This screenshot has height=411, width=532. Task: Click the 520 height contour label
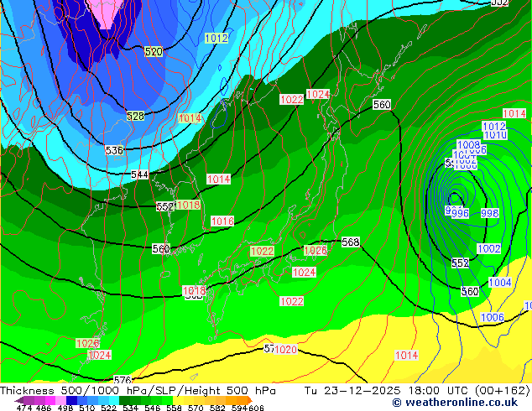154,51
